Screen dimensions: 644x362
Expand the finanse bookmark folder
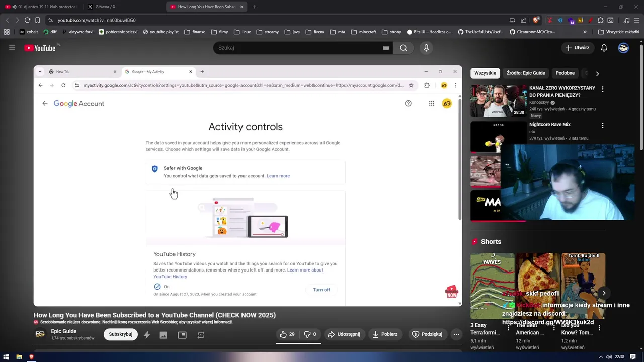click(195, 32)
